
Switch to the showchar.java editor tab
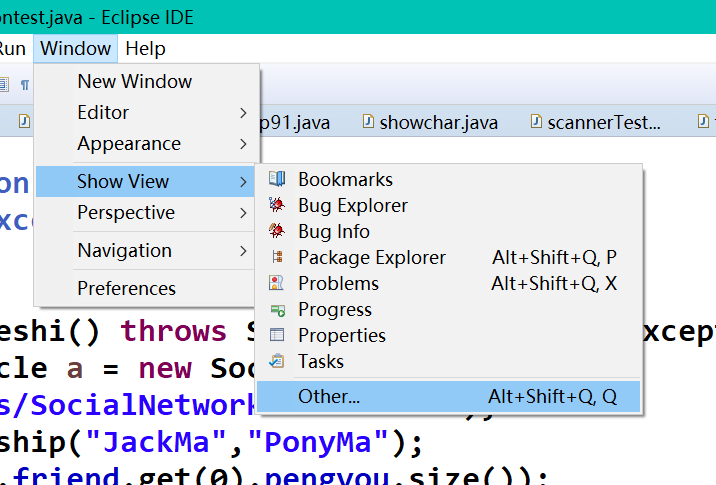point(431,122)
